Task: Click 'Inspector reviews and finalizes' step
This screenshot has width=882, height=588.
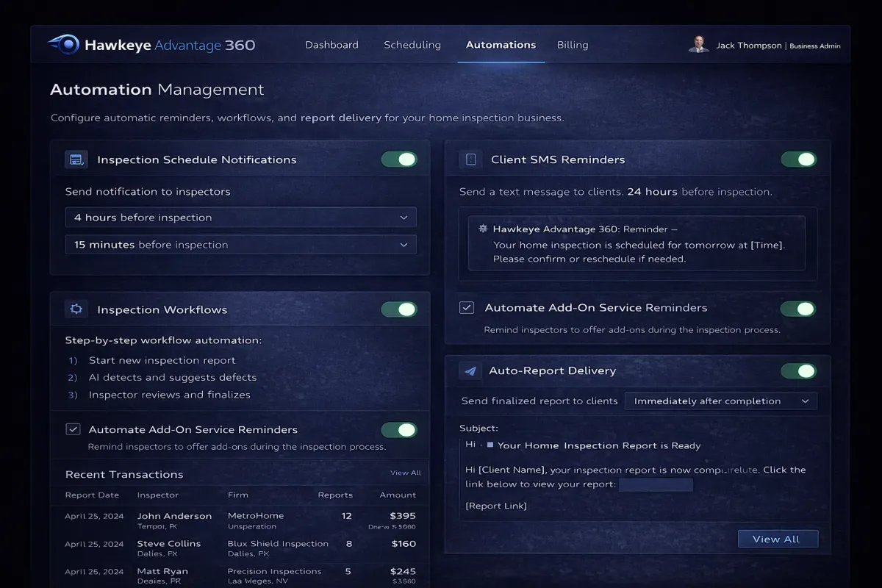Action: 169,395
